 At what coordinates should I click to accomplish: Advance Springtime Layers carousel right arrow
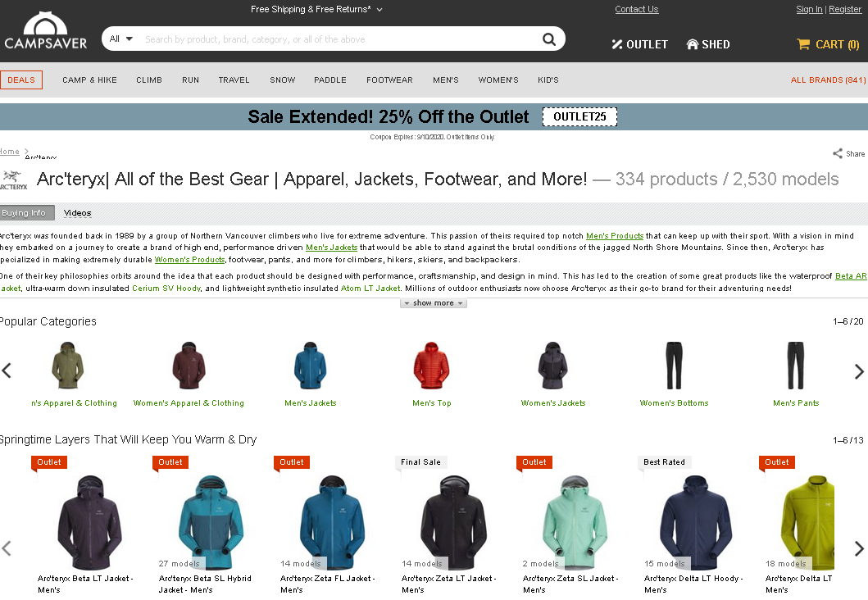[859, 548]
